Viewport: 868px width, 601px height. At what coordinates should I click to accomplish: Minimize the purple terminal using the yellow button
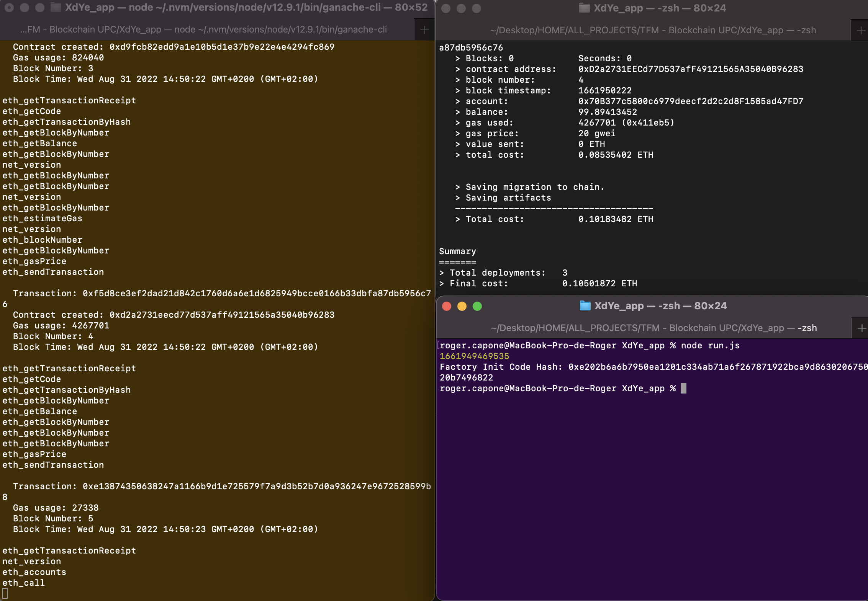(x=462, y=306)
